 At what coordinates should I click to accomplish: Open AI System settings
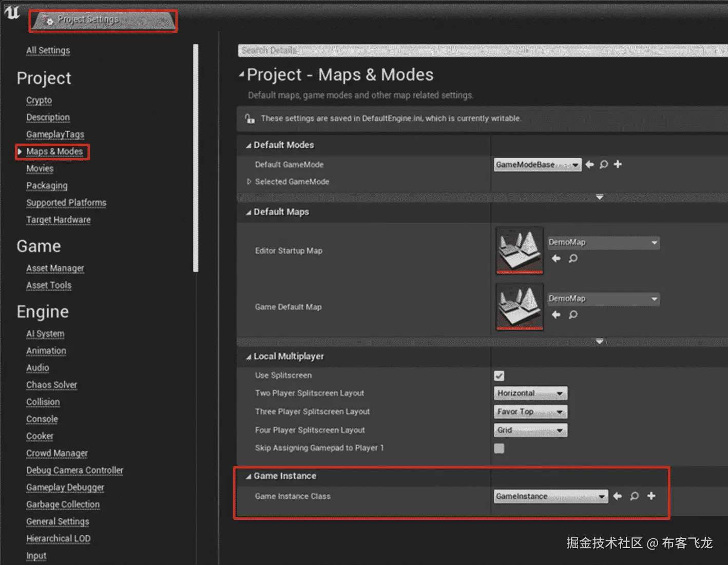pos(45,334)
